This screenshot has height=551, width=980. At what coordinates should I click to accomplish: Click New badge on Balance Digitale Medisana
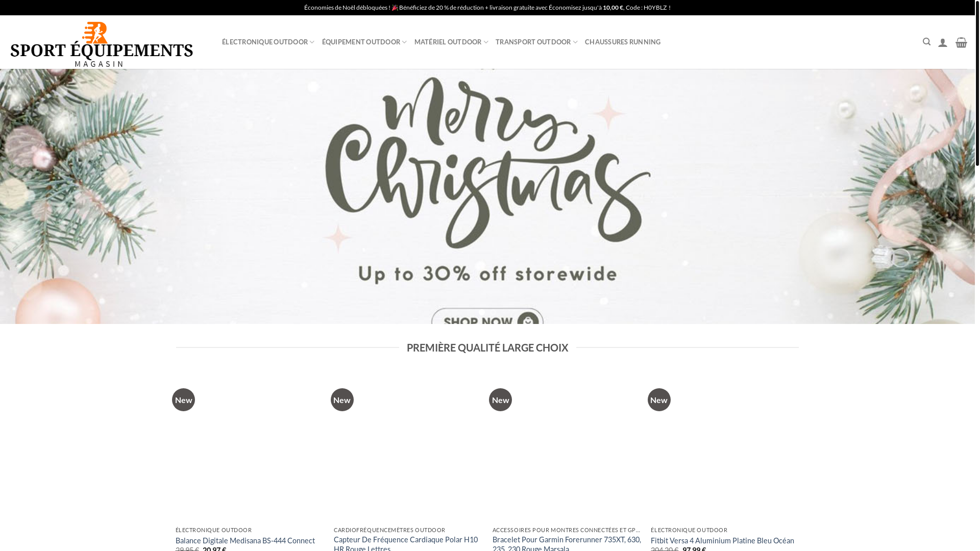click(x=183, y=399)
